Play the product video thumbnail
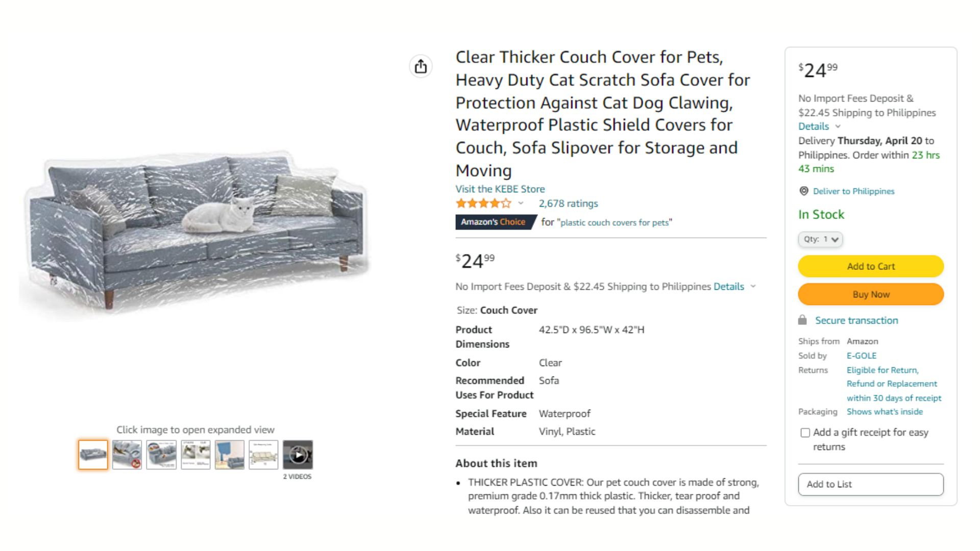 click(x=298, y=455)
